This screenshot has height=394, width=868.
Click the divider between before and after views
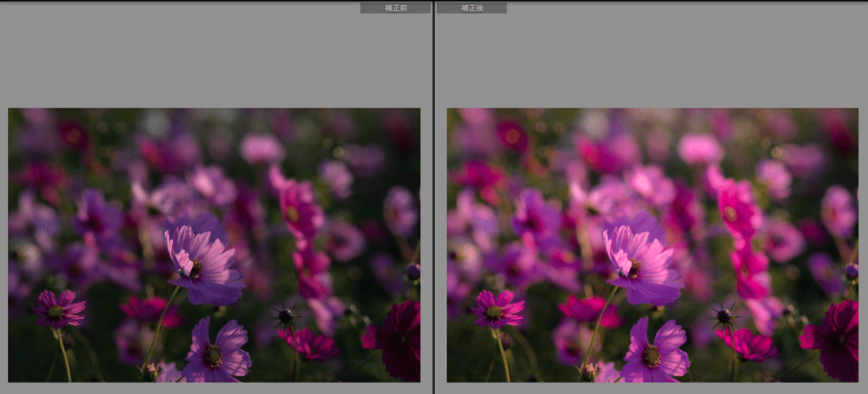tap(433, 197)
